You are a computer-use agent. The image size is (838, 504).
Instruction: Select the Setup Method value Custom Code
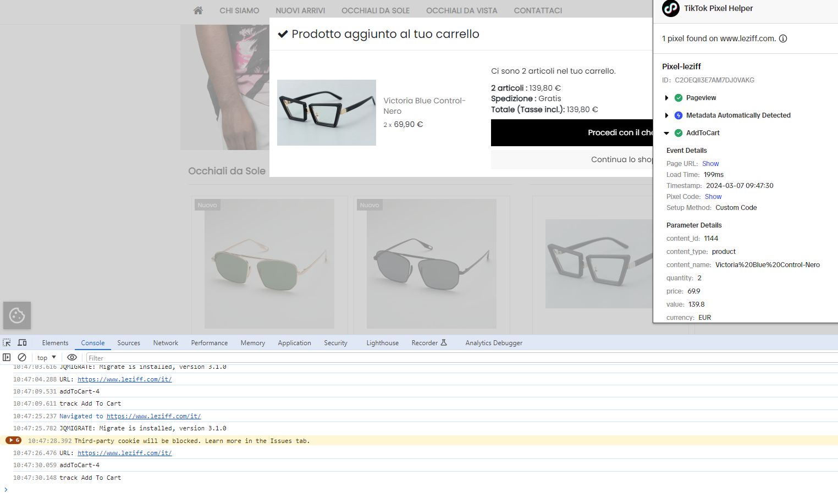click(x=736, y=208)
